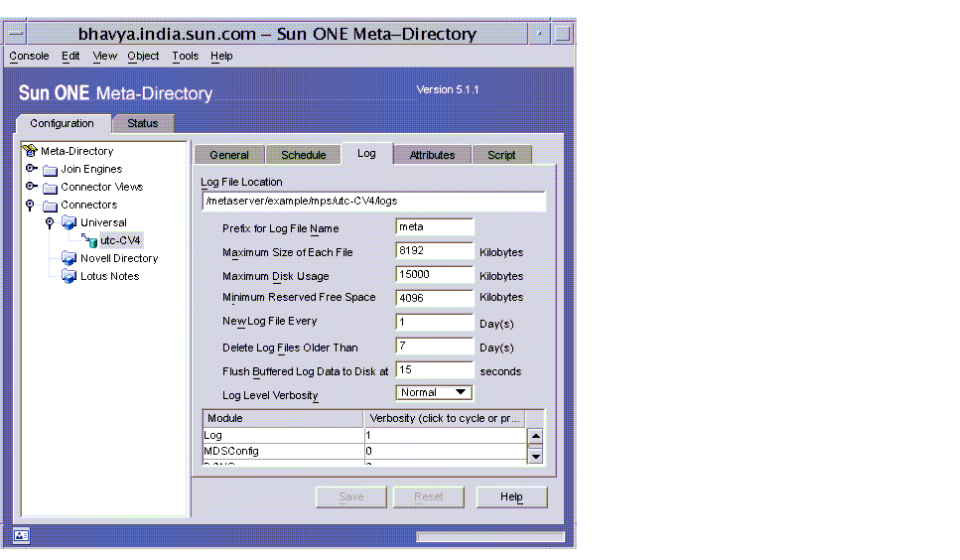Open the Object menu
The height and width of the screenshot is (560, 960).
(x=143, y=56)
